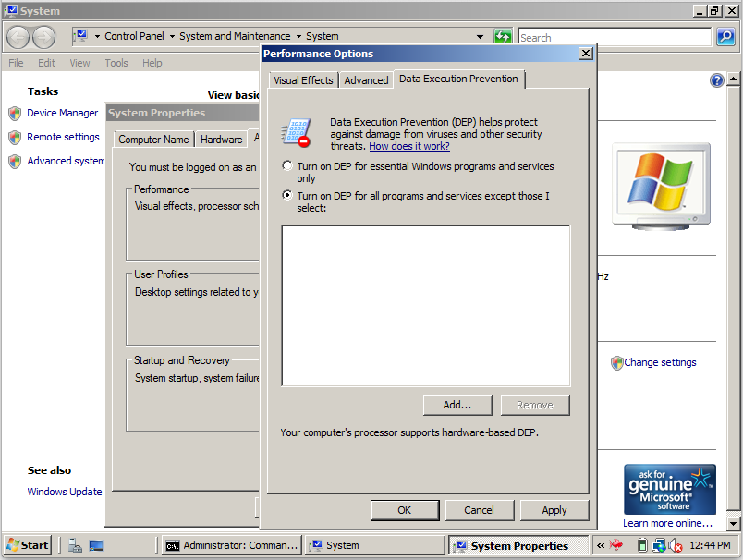Click the Show Desktop quick launch icon

(96, 546)
